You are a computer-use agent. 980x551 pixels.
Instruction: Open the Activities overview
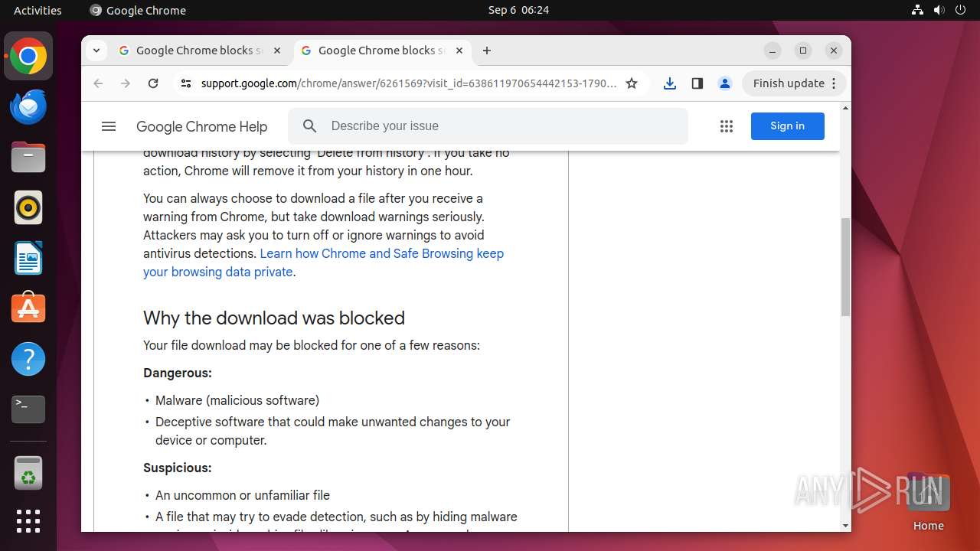(x=38, y=10)
